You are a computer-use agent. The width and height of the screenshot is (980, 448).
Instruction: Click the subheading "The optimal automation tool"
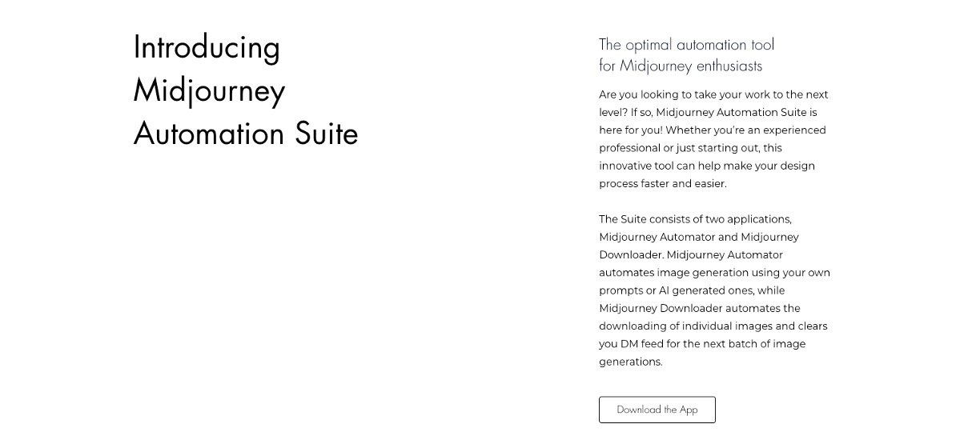[x=686, y=45]
